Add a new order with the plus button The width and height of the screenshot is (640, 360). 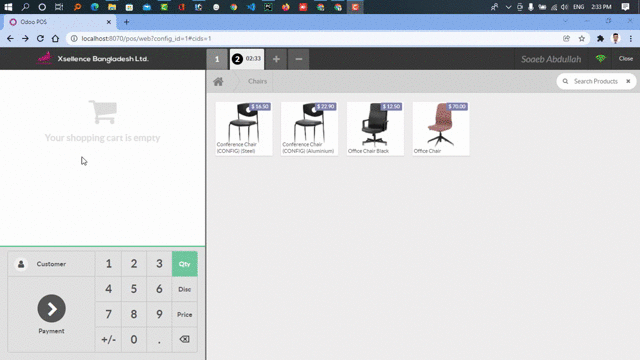point(276,59)
